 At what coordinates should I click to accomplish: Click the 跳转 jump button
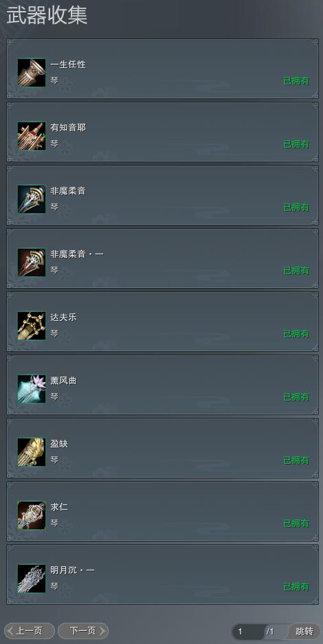(304, 631)
